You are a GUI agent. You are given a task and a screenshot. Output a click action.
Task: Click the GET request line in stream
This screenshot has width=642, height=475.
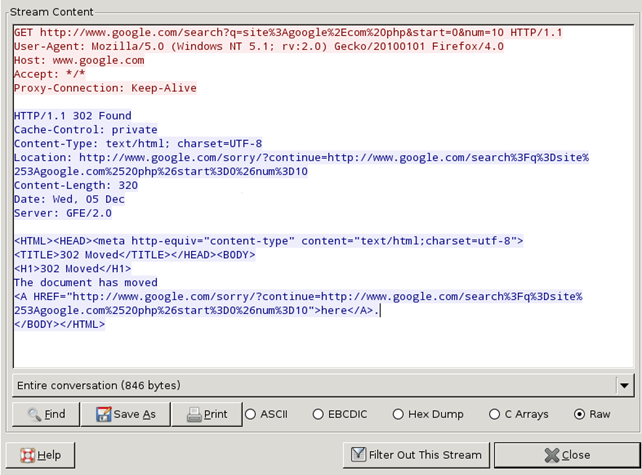pyautogui.click(x=287, y=33)
